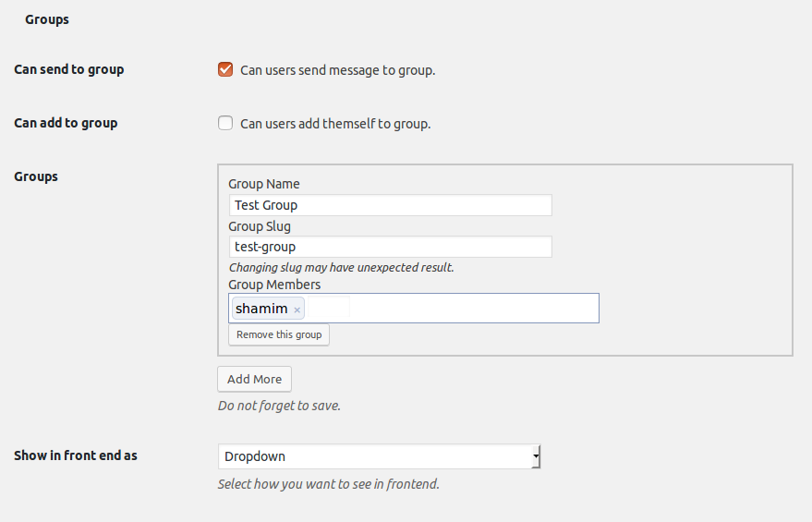Click the Groups section heading at top
The image size is (812, 522).
(47, 19)
